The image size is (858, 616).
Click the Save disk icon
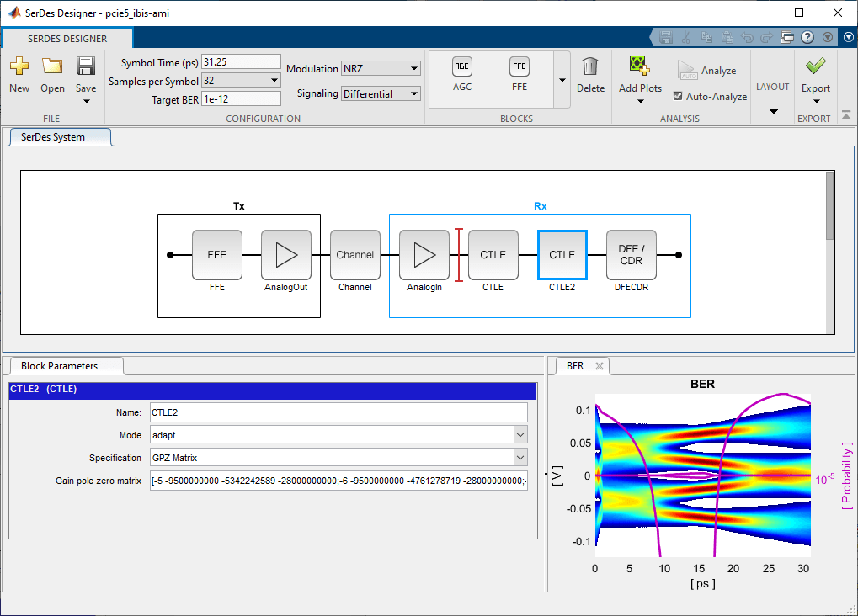tap(86, 67)
